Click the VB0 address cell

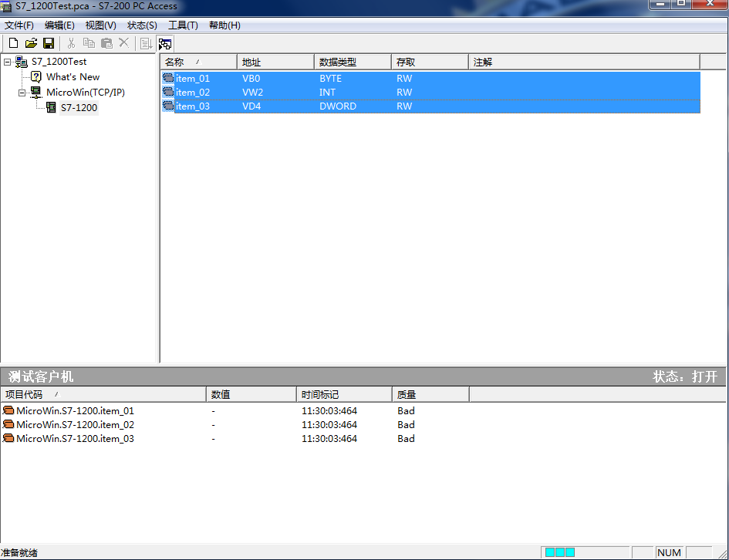(x=251, y=78)
